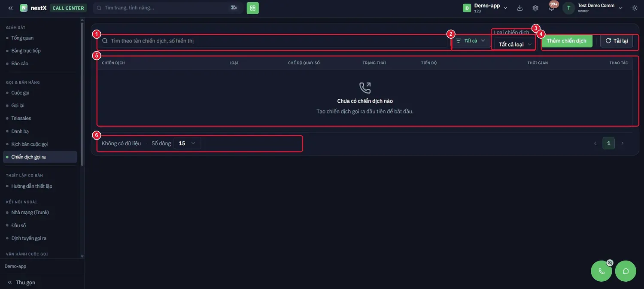Open the "Tất cả loại" campaign type dropdown
The width and height of the screenshot is (644, 289).
tap(515, 44)
